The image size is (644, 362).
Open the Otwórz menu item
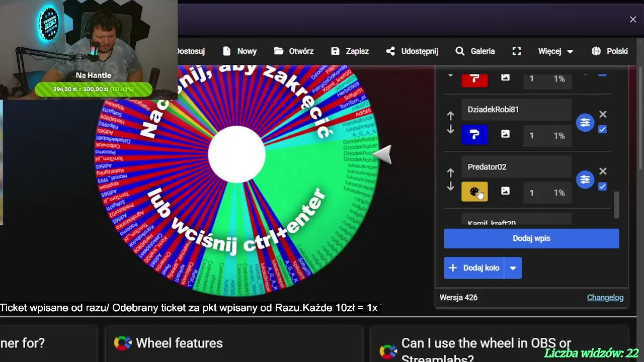pyautogui.click(x=294, y=51)
